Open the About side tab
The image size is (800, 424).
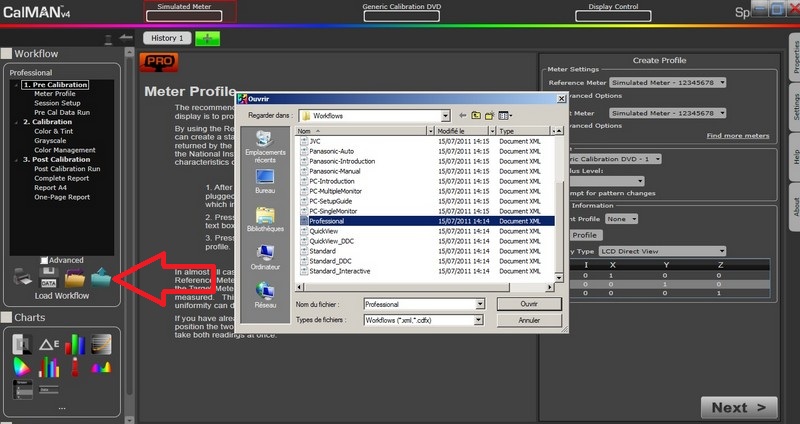pyautogui.click(x=794, y=206)
